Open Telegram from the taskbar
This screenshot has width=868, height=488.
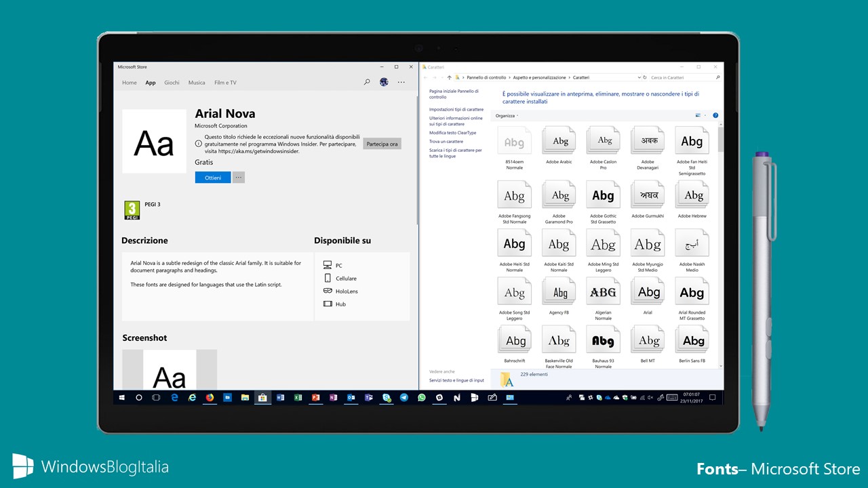pos(404,398)
